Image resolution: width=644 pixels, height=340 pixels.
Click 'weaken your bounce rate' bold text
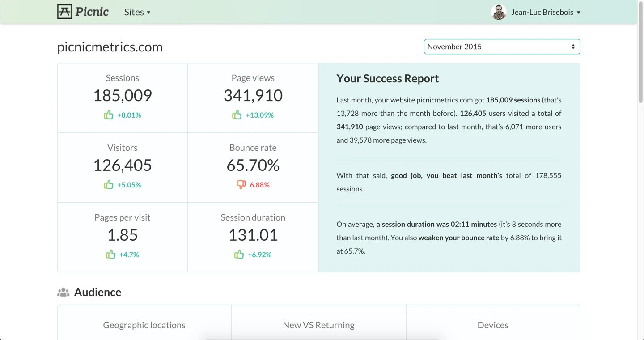coord(459,238)
